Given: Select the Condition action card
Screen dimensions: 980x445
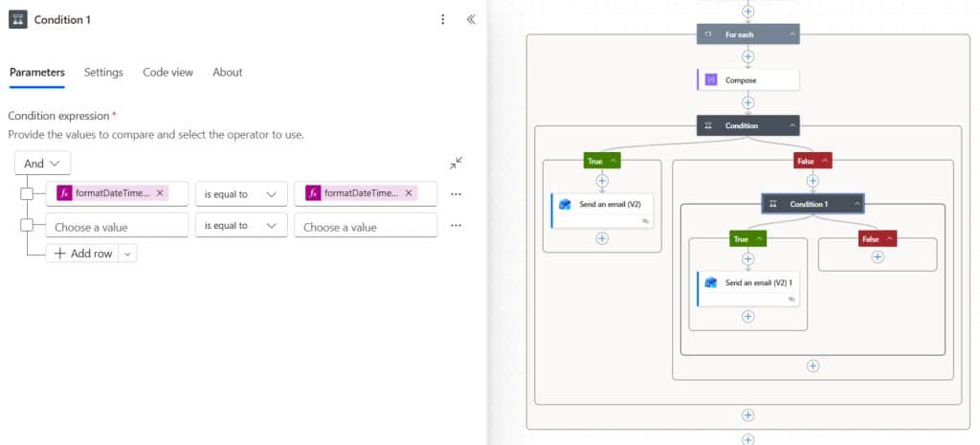Looking at the screenshot, I should [747, 125].
